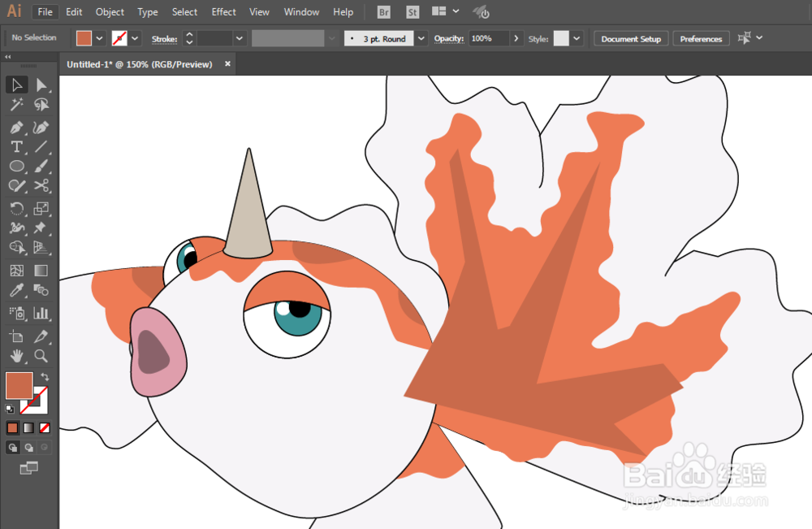
Task: Launch Adobe Bridge with Br icon
Action: [384, 12]
